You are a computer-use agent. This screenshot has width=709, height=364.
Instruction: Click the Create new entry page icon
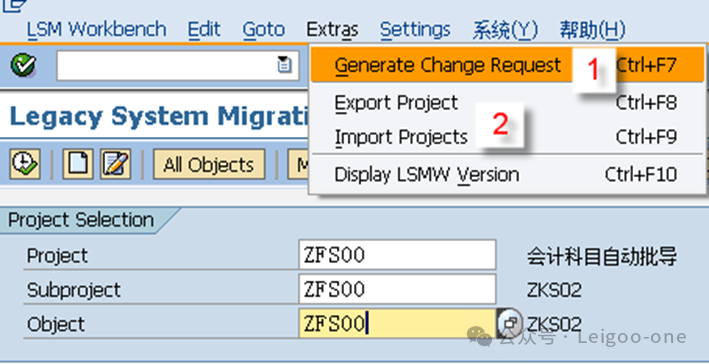tap(78, 164)
